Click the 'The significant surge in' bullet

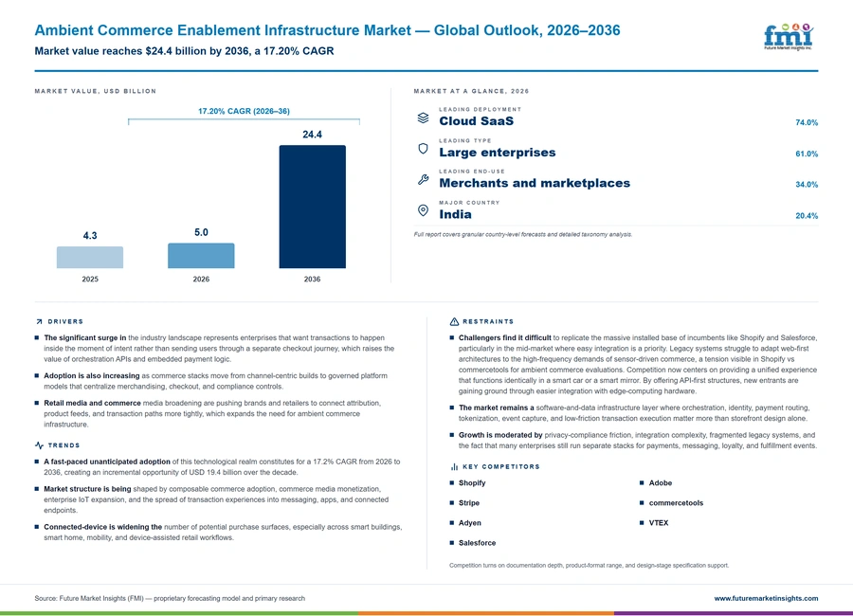click(x=219, y=348)
